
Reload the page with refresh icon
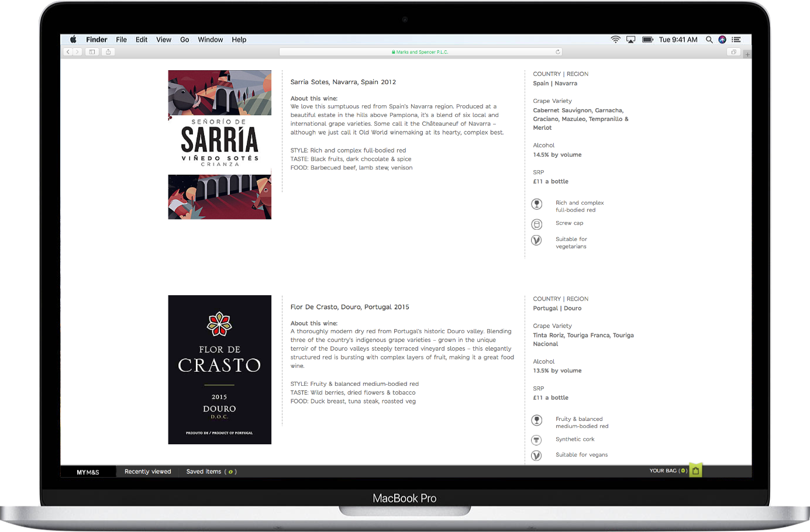pyautogui.click(x=558, y=52)
